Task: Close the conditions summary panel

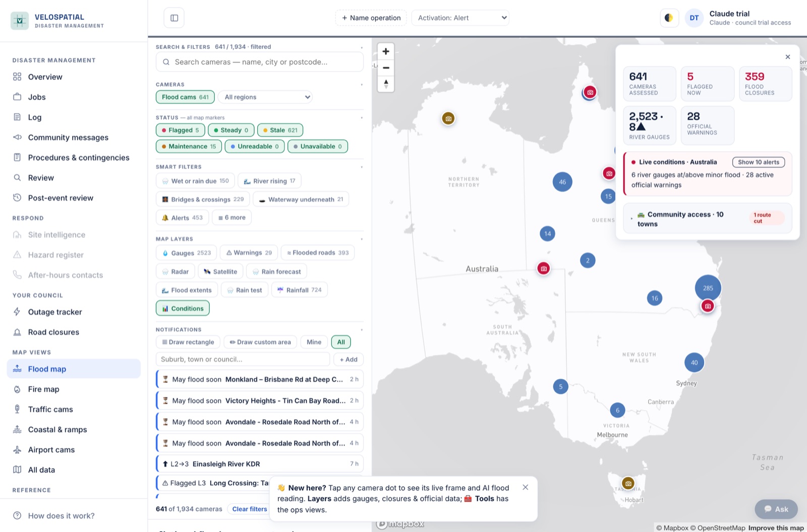Action: (x=788, y=57)
